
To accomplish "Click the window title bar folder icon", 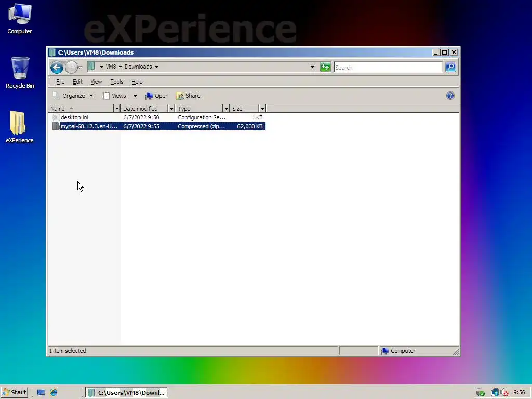I will point(52,52).
